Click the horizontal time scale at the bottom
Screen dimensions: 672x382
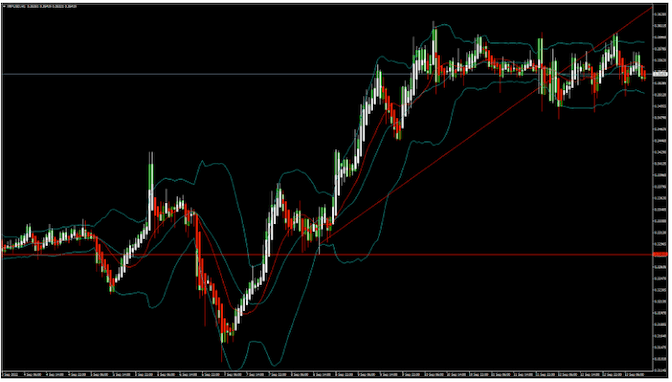tap(327, 374)
